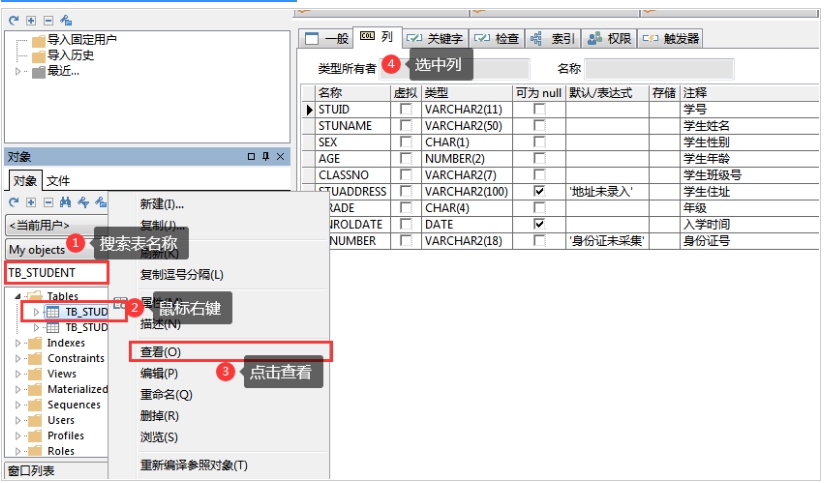825x483 pixels.
Task: Switch to the 文件 tab in browser
Action: (x=58, y=181)
